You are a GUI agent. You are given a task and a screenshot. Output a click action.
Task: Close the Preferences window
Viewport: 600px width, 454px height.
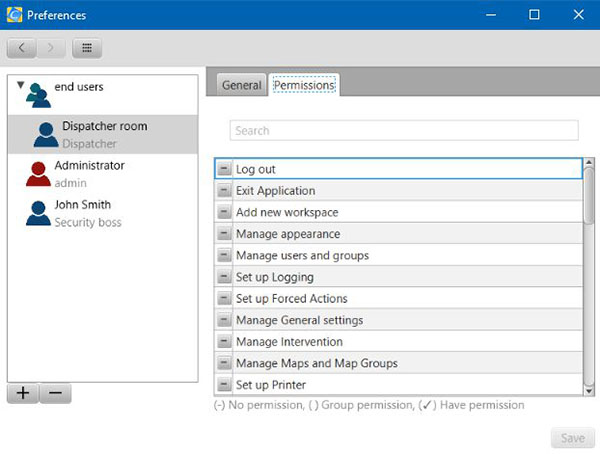tap(579, 15)
